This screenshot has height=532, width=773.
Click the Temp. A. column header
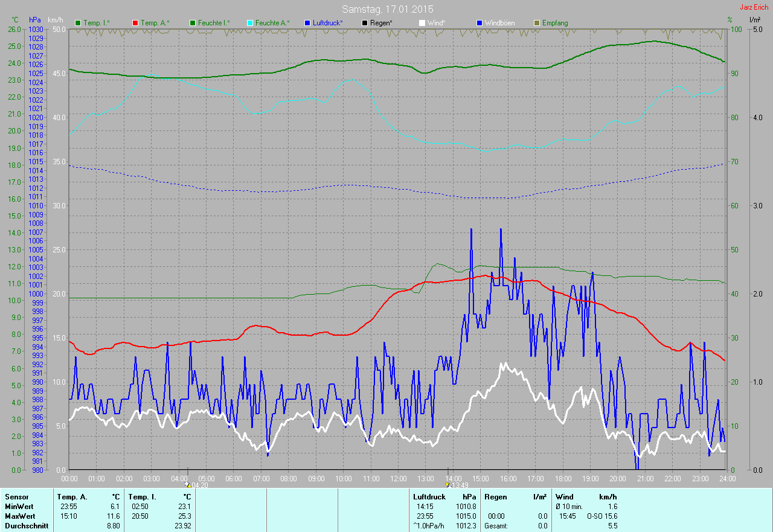pyautogui.click(x=72, y=497)
